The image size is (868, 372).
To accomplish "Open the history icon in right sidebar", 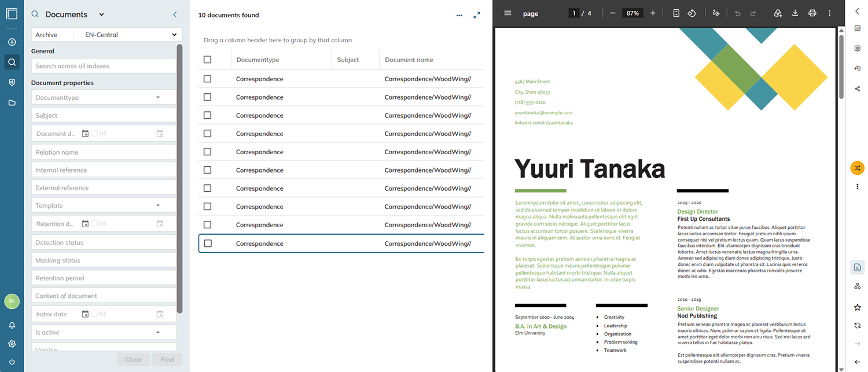I will [x=857, y=68].
